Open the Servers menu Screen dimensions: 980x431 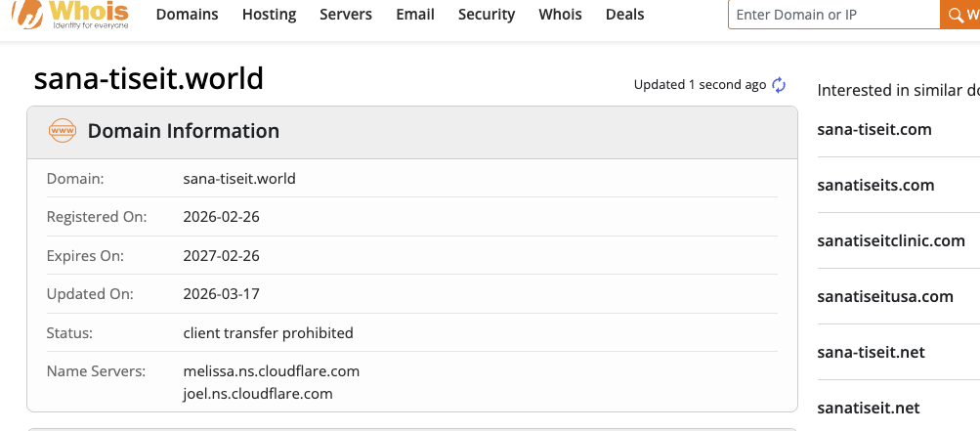[x=346, y=15]
